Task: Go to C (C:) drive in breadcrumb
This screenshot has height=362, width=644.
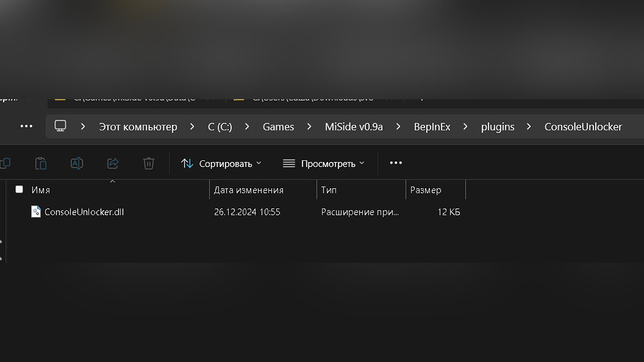Action: click(219, 127)
